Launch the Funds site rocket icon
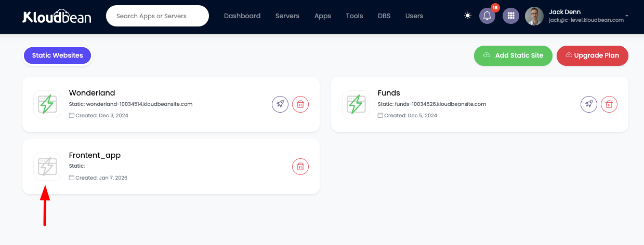Screen dimensions: 644x245 tap(589, 104)
